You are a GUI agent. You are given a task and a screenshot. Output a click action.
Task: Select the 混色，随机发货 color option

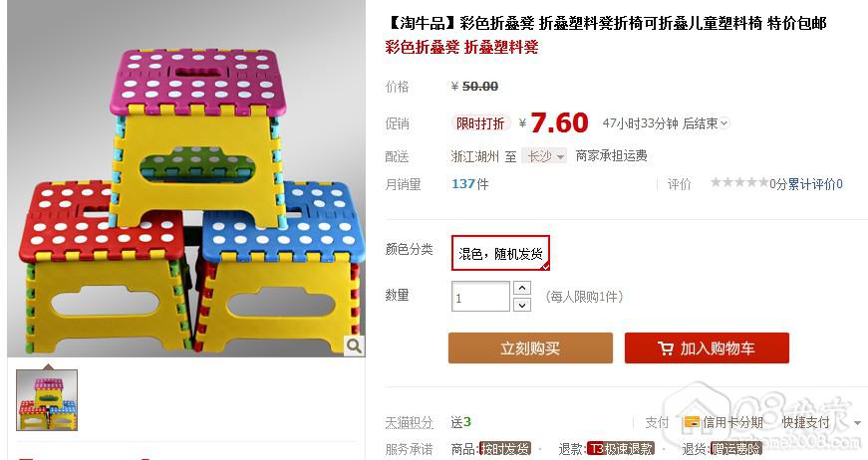(500, 253)
